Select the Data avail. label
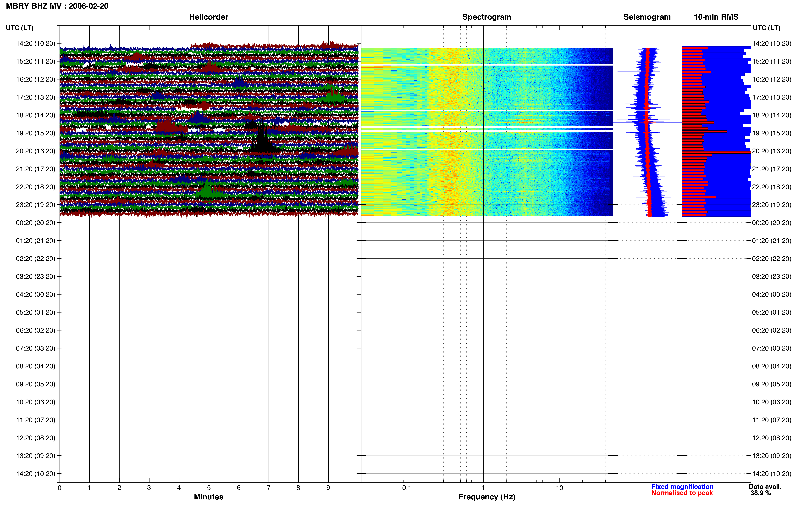This screenshot has width=812, height=508. tap(765, 486)
